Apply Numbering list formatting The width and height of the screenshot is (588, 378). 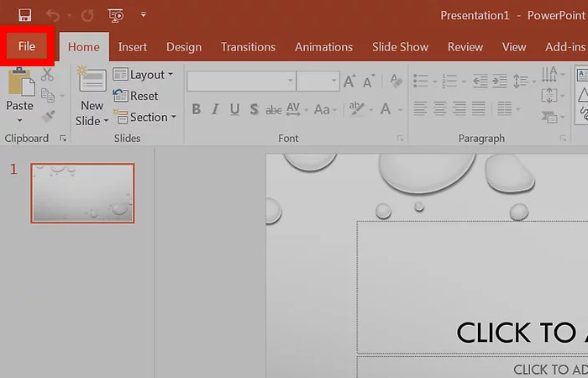click(x=449, y=81)
